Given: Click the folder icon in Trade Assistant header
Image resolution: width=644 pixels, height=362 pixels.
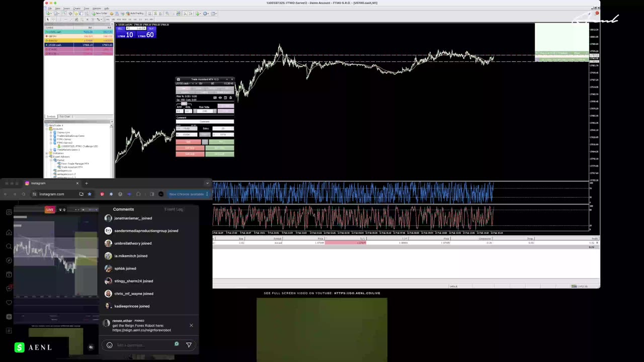Looking at the screenshot, I should 201,83.
